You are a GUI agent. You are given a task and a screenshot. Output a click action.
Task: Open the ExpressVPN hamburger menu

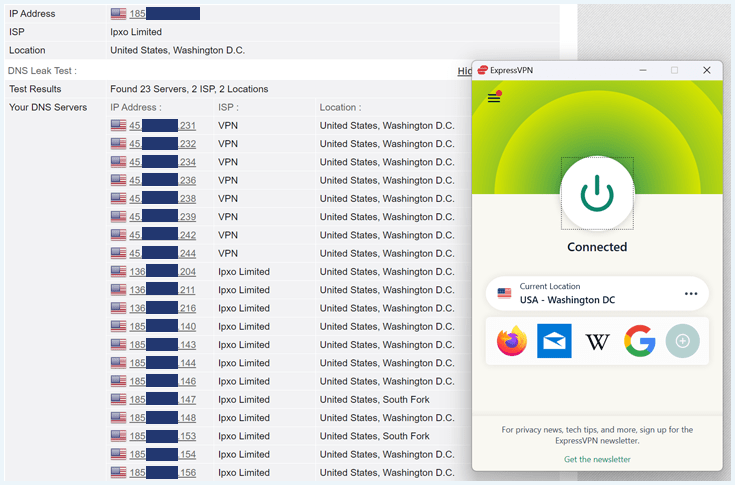(494, 97)
